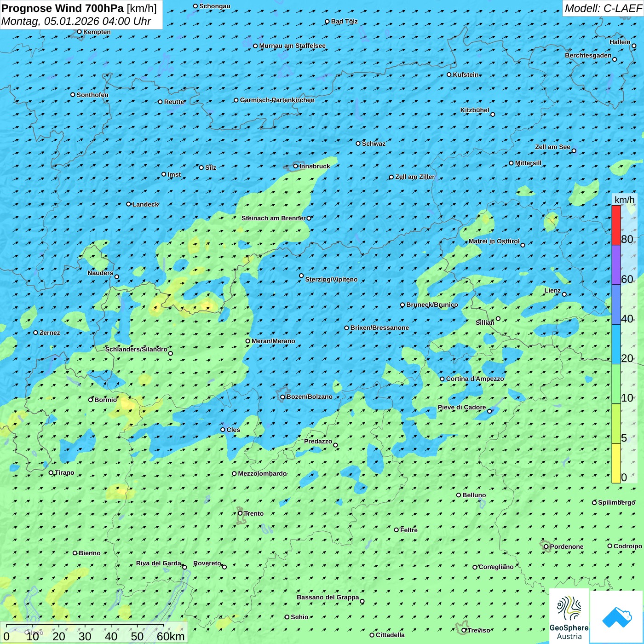Click the Belluno location marker
This screenshot has width=644, height=644.
pos(459,495)
